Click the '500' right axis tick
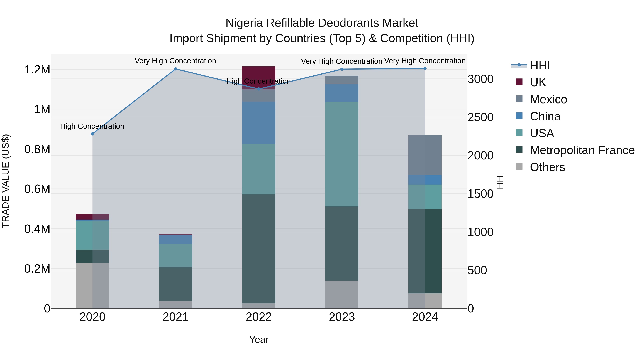Viewport: 644px width, 362px height. pos(477,270)
